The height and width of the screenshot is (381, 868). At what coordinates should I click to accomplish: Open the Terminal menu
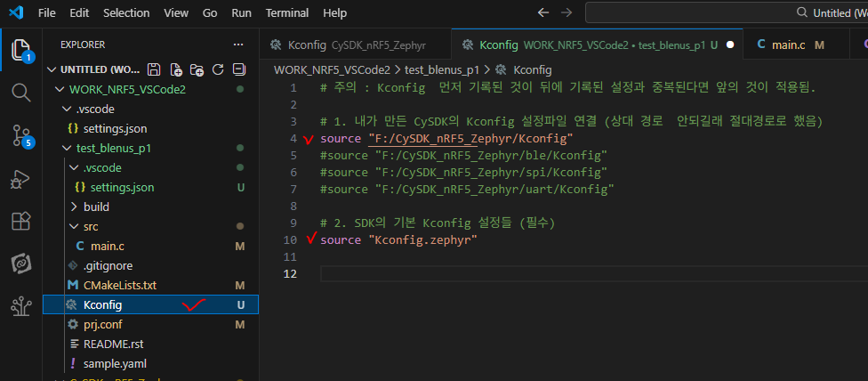(286, 12)
